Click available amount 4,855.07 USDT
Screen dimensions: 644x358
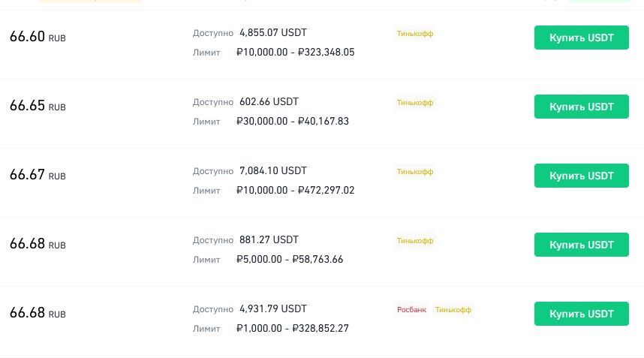pos(273,33)
